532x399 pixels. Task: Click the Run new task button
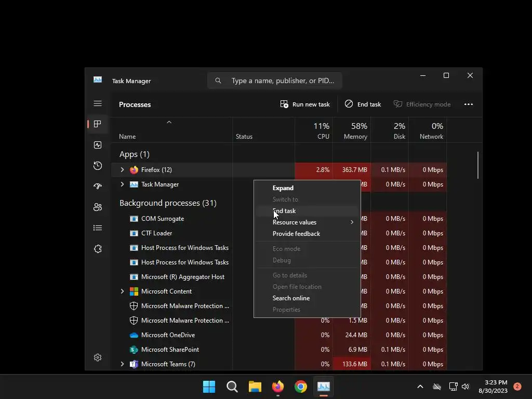pyautogui.click(x=305, y=104)
